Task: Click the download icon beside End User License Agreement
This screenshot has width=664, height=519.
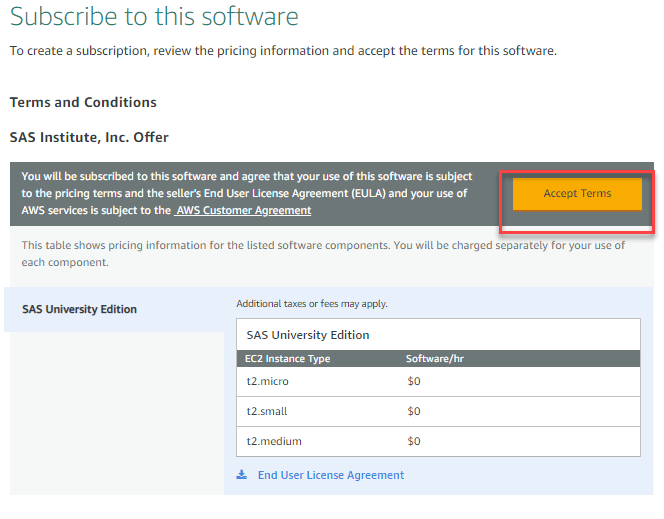Action: 242,475
